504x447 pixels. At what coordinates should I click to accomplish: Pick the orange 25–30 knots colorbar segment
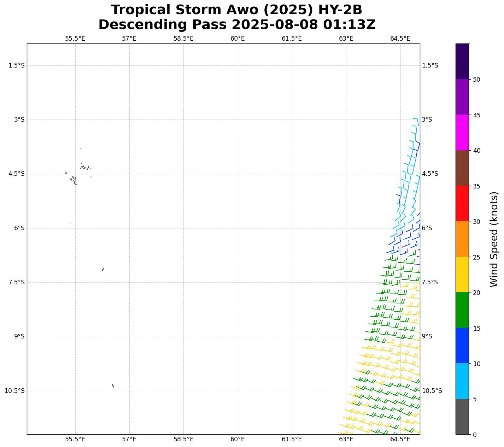pyautogui.click(x=462, y=239)
